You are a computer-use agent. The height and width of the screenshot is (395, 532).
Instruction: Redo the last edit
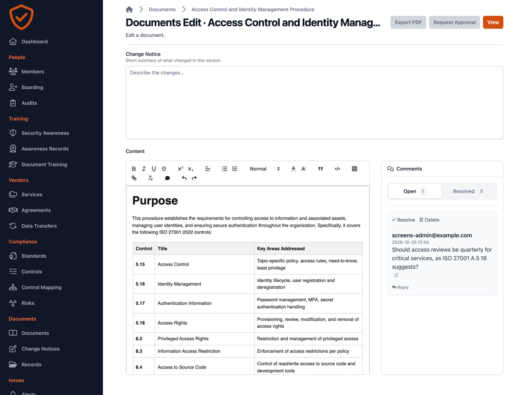click(x=194, y=178)
